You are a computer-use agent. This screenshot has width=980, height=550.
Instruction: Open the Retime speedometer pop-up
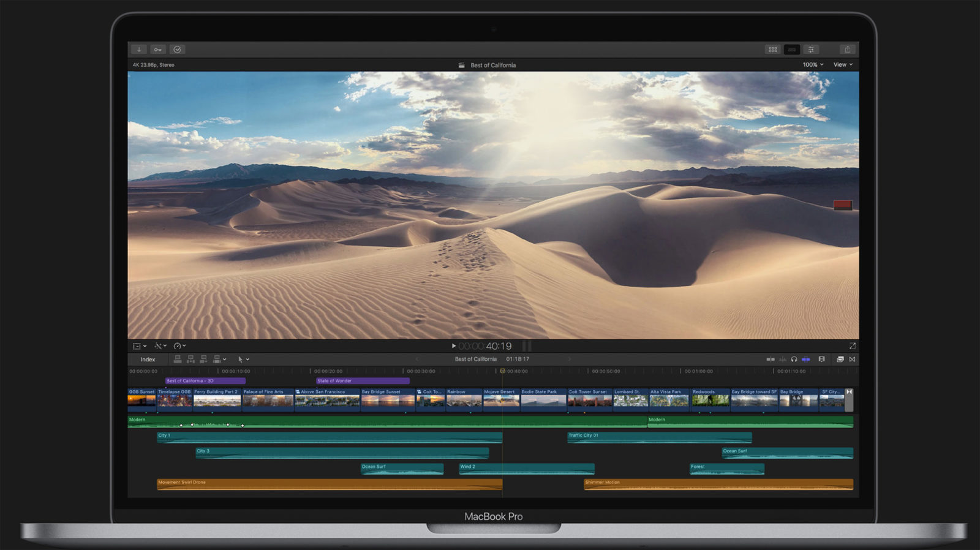pos(179,346)
